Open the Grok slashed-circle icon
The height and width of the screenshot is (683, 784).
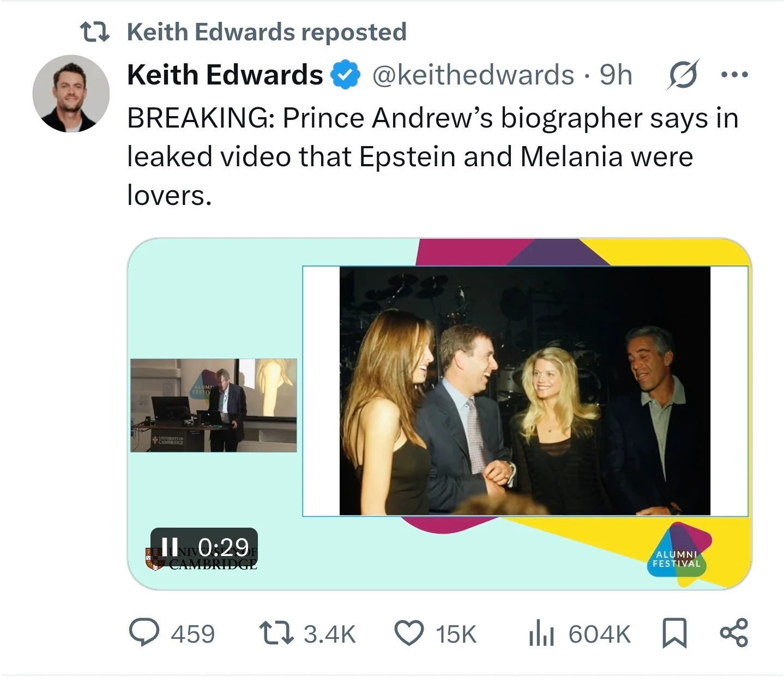coord(683,74)
